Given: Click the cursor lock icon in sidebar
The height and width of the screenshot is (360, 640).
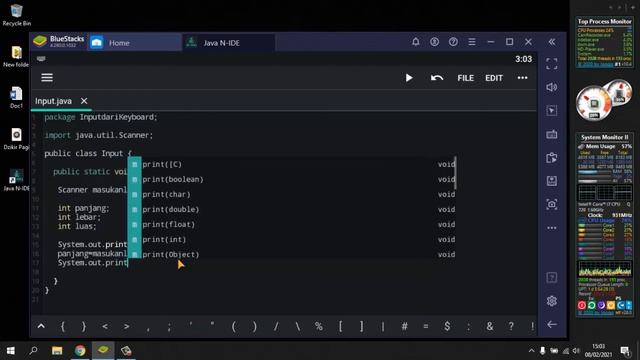Looking at the screenshot, I should coord(552,110).
